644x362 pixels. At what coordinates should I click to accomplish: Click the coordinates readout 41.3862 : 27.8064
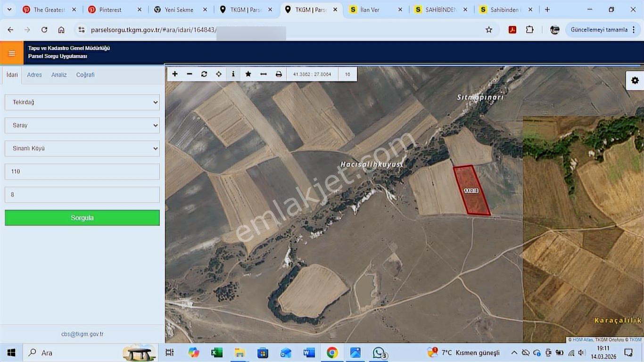312,74
